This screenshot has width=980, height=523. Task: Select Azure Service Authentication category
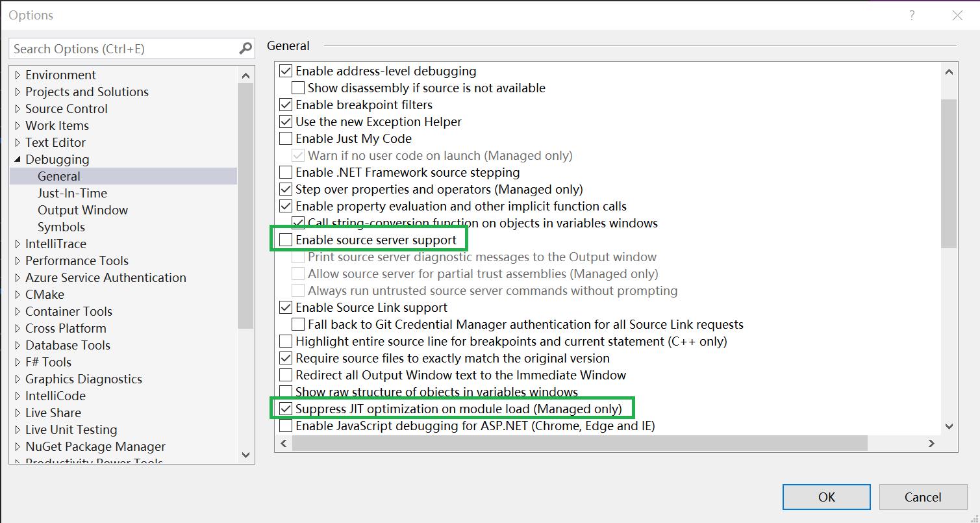tap(106, 277)
